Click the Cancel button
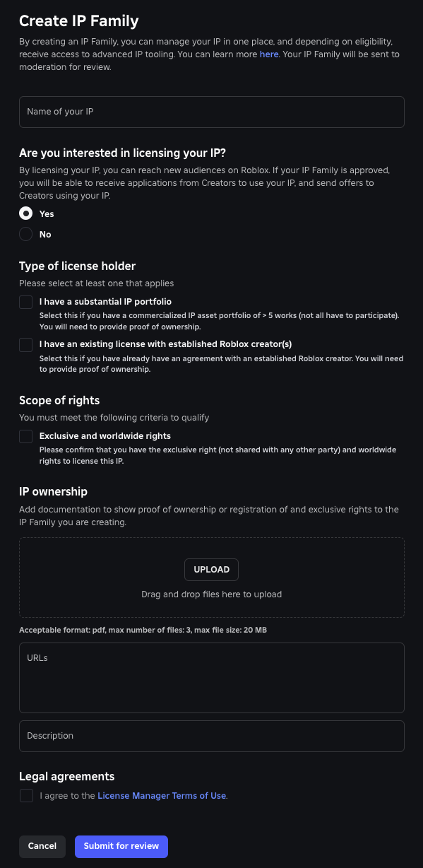The width and height of the screenshot is (423, 868). [x=42, y=845]
